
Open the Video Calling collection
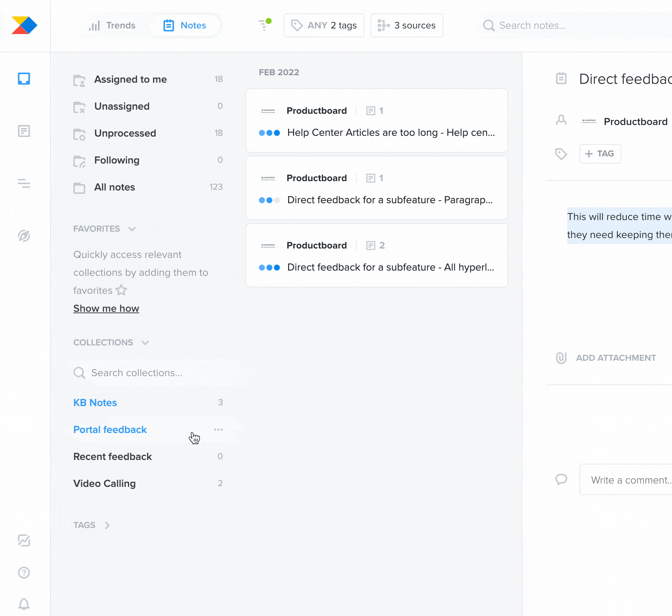coord(148,484)
